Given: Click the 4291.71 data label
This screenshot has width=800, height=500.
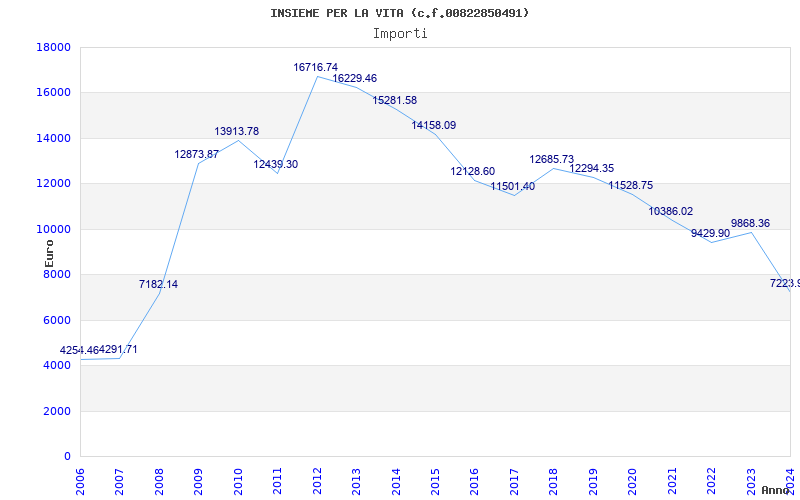Looking at the screenshot, I should (118, 349).
